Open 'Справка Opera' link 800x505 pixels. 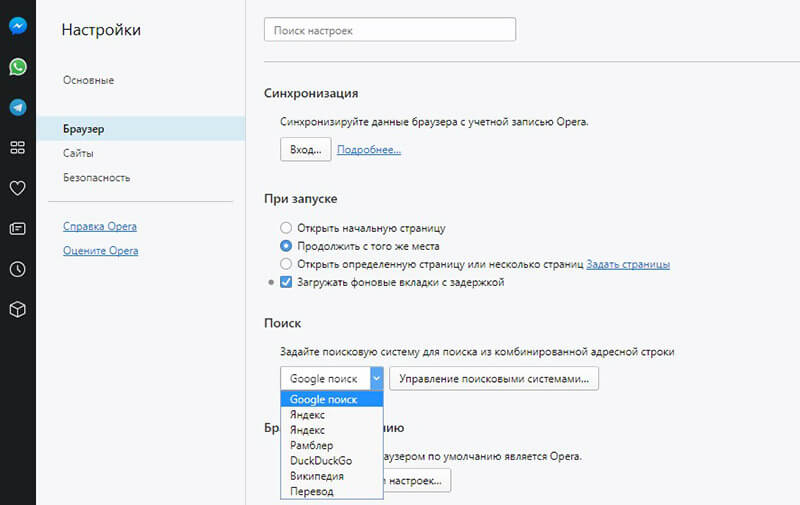click(x=100, y=226)
